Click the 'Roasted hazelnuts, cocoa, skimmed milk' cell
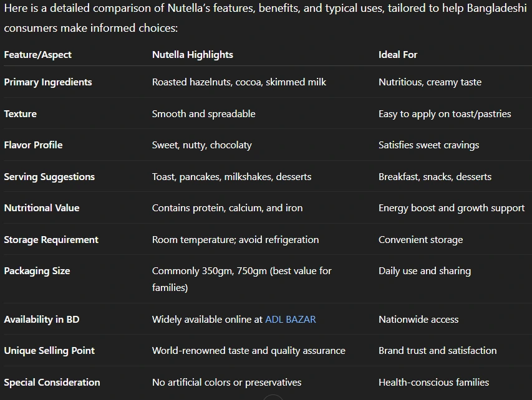This screenshot has width=532, height=400. [239, 82]
